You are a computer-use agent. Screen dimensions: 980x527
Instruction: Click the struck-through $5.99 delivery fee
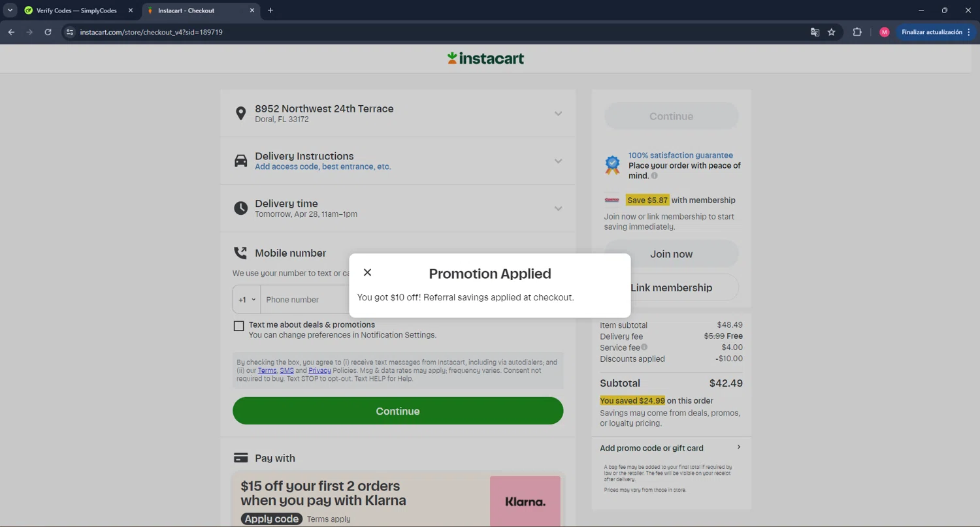pos(714,336)
